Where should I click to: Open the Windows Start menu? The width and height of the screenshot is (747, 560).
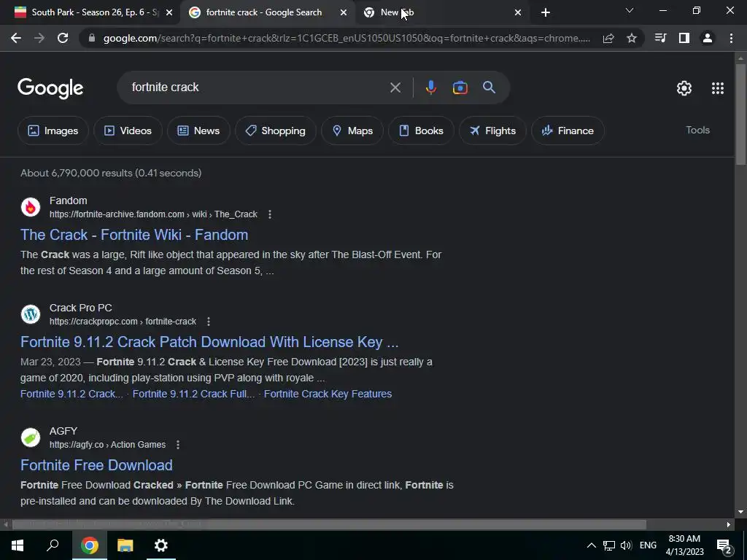[18, 545]
